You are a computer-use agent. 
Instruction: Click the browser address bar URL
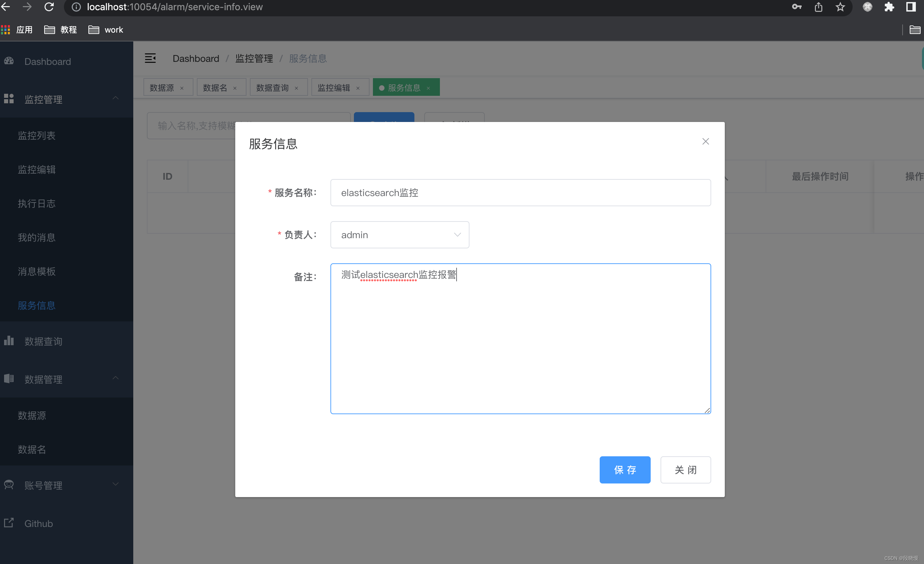[x=175, y=7]
